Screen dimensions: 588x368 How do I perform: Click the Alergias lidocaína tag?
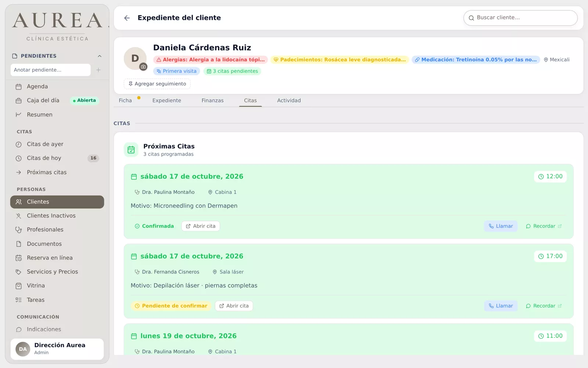tap(211, 60)
